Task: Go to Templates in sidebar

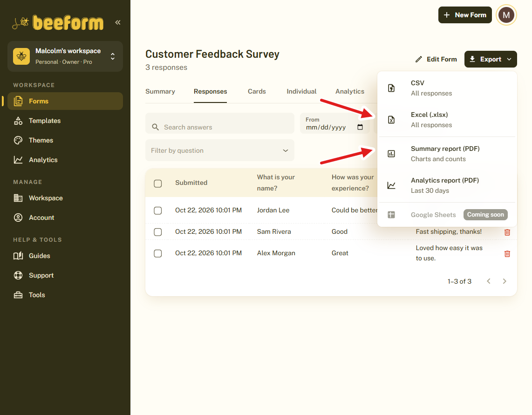Action: pos(65,121)
